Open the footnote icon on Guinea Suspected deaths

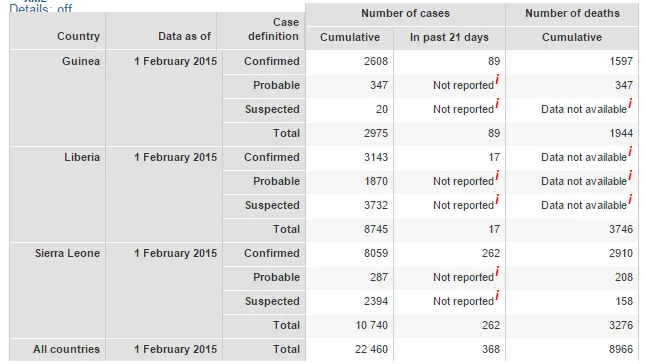(x=630, y=103)
